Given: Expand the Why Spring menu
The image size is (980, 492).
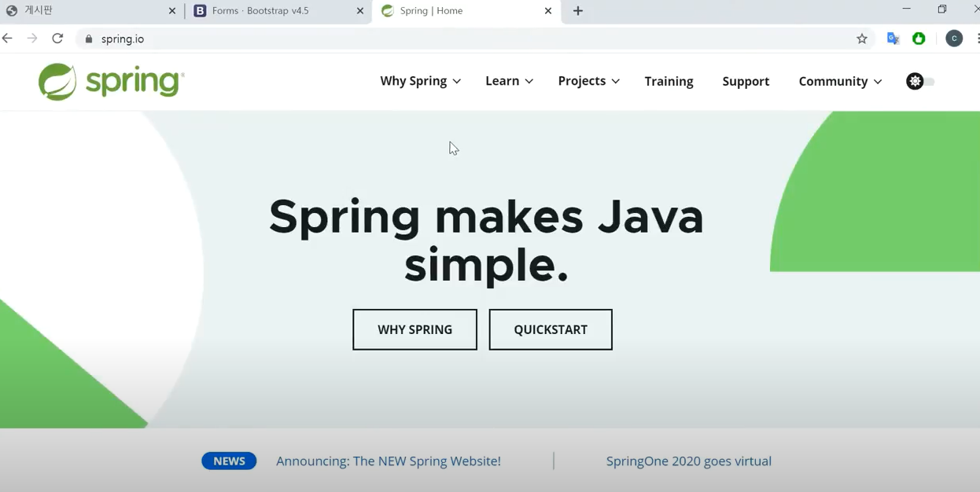Looking at the screenshot, I should 420,81.
